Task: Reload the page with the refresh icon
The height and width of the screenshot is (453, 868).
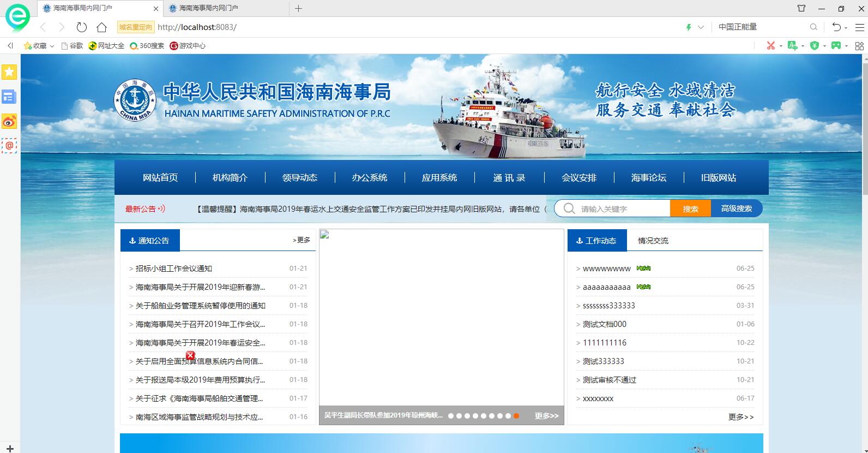Action: click(82, 27)
